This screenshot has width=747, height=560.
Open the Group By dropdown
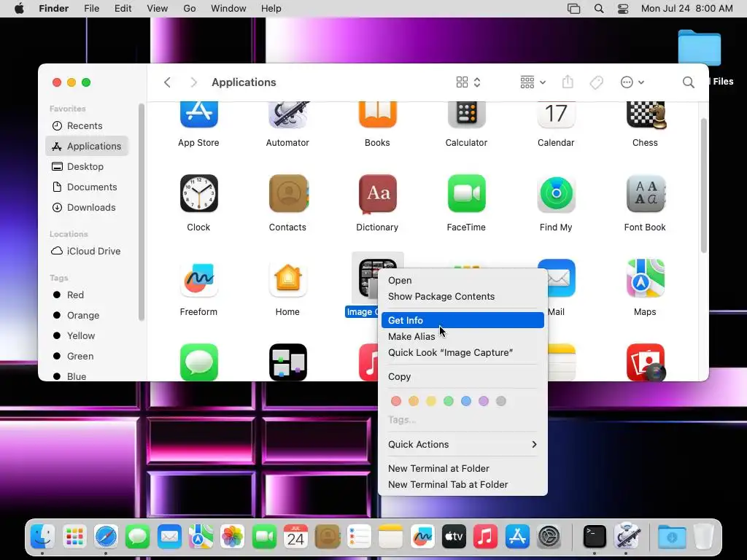point(533,82)
